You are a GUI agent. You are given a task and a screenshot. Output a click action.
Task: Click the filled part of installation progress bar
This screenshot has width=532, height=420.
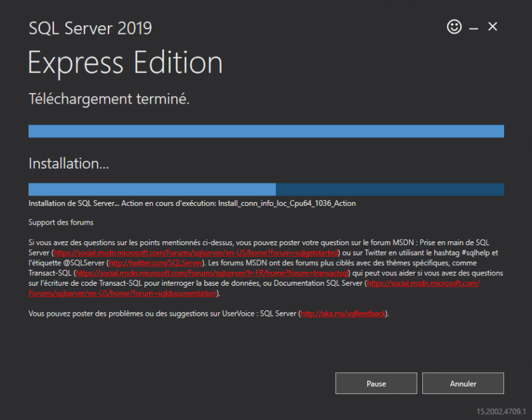tap(152, 189)
